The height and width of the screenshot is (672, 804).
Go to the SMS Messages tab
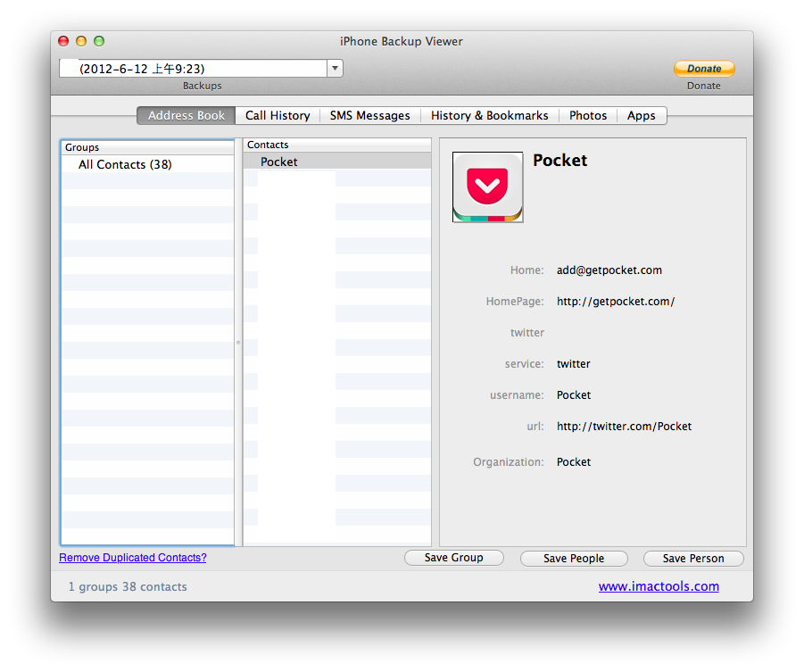click(x=369, y=115)
